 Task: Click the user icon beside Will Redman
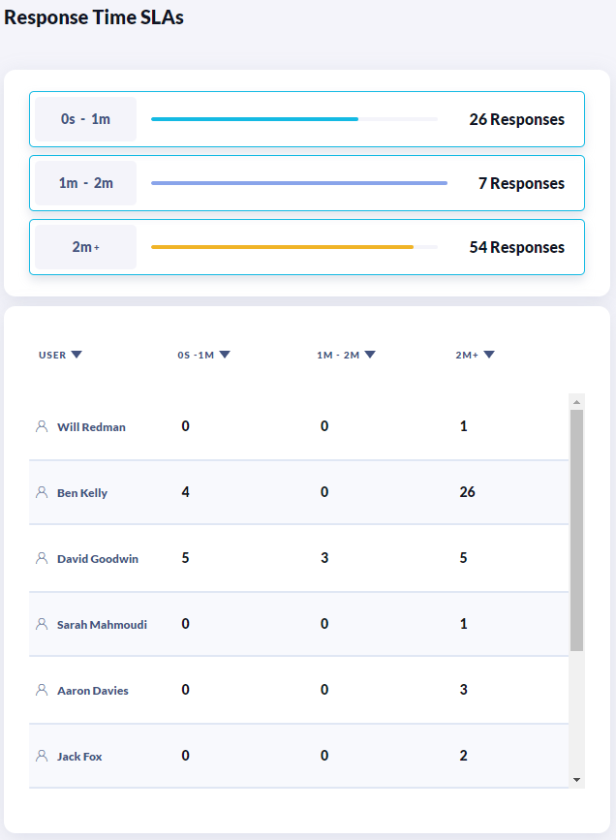(42, 426)
